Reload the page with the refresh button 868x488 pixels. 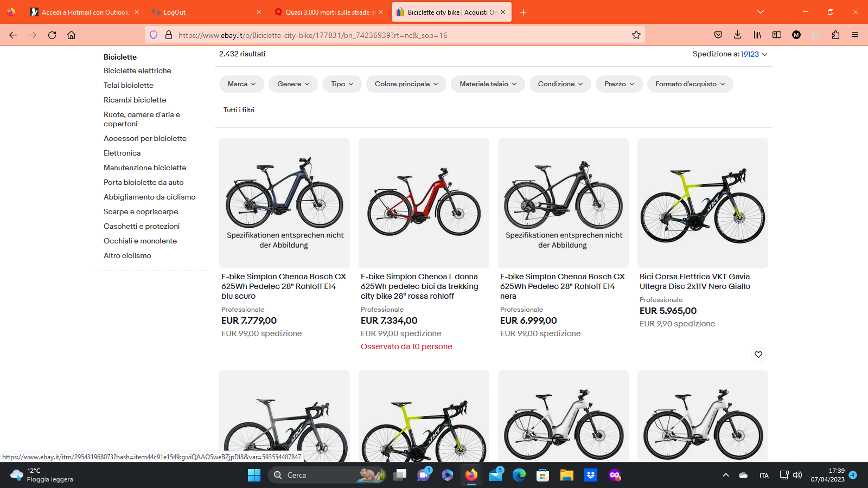pos(52,35)
